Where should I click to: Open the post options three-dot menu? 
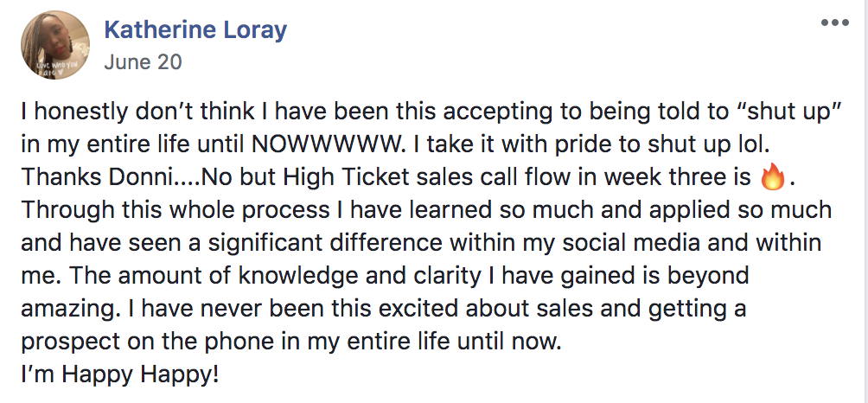(x=835, y=22)
